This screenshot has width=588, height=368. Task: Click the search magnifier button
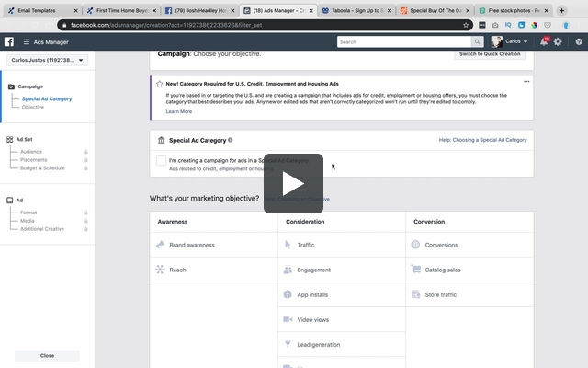coord(477,41)
